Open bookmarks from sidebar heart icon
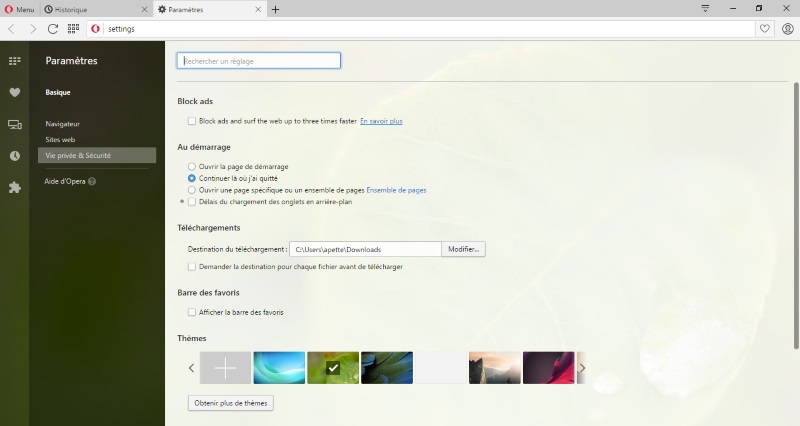This screenshot has width=800, height=426. [x=14, y=92]
